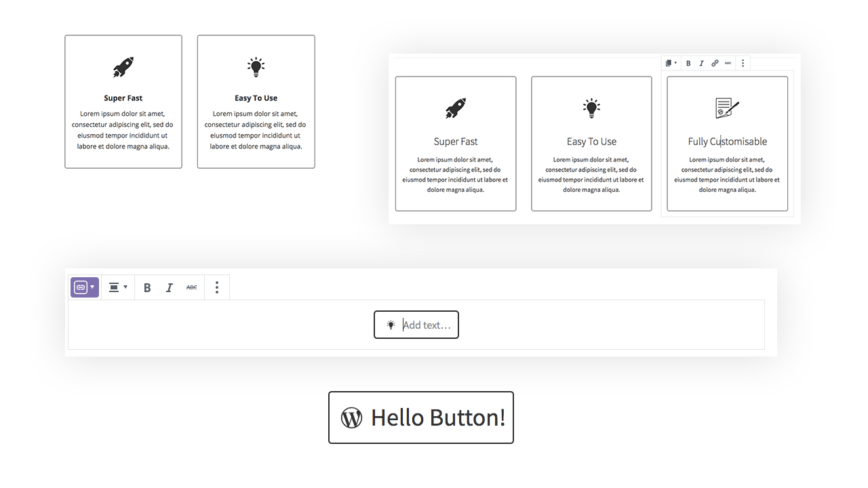
Task: Click the lightbulb icon in the top-left Easy To Use card
Action: point(256,66)
